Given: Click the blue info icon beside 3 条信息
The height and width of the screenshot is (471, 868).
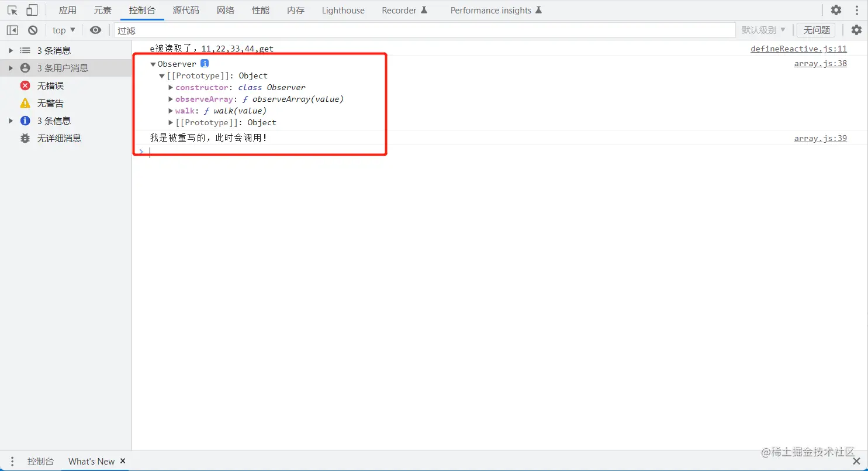Looking at the screenshot, I should point(25,121).
